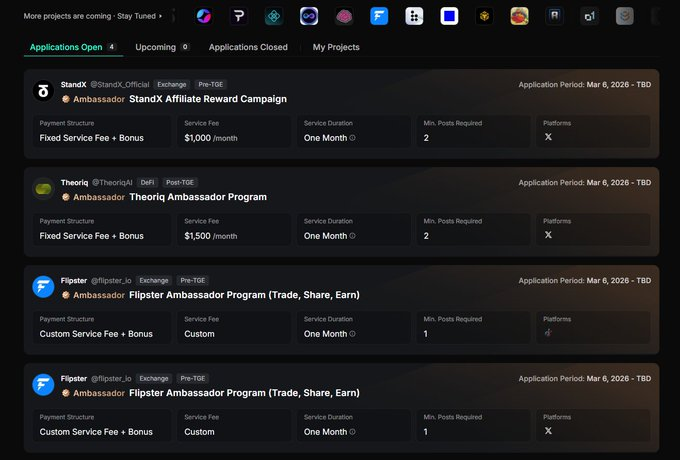Screen dimensions: 680x460
Task: Click the 4 count badge on Applications Open
Action: pyautogui.click(x=111, y=47)
